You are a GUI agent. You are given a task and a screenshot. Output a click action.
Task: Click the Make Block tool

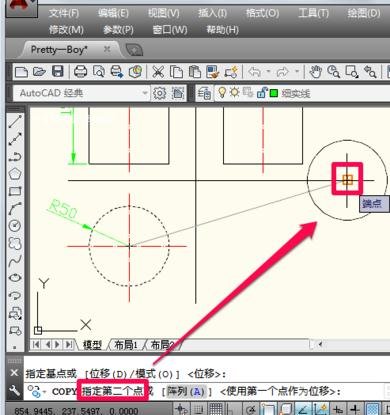tap(15, 330)
